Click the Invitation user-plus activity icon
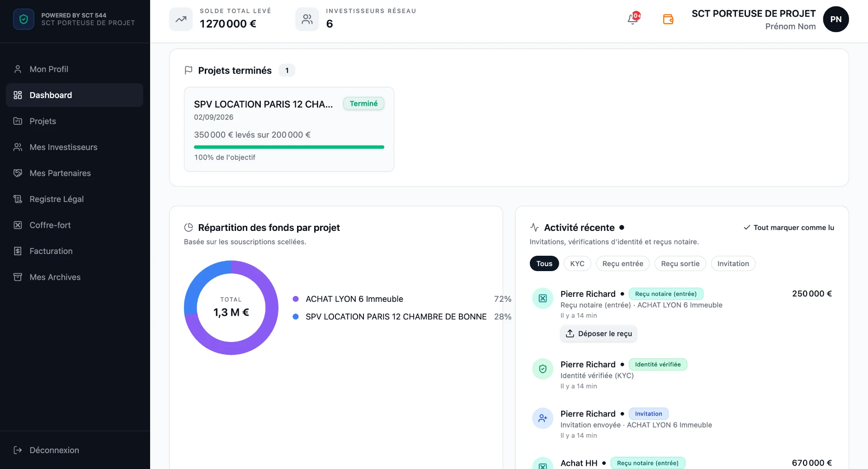Viewport: 868px width, 469px height. pyautogui.click(x=542, y=418)
